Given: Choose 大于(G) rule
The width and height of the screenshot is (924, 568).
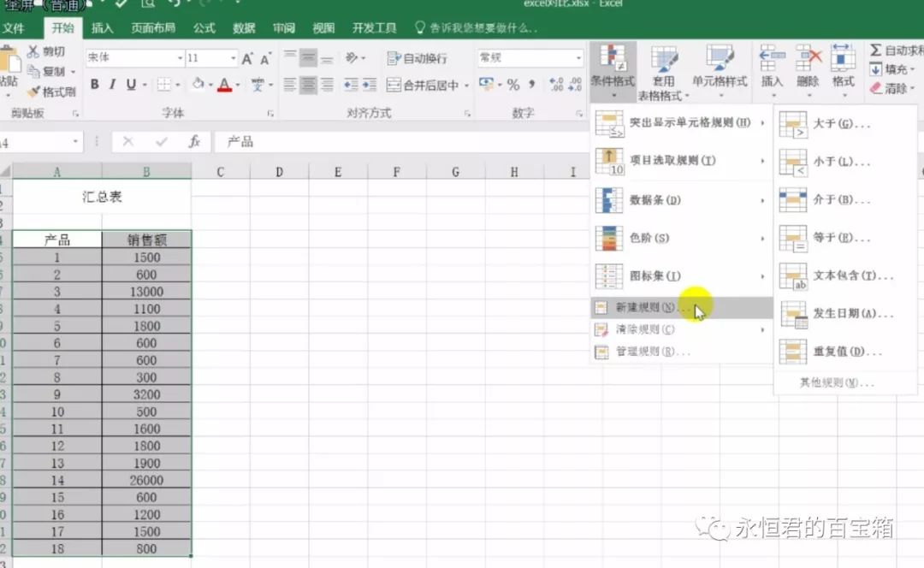Looking at the screenshot, I should [845, 124].
